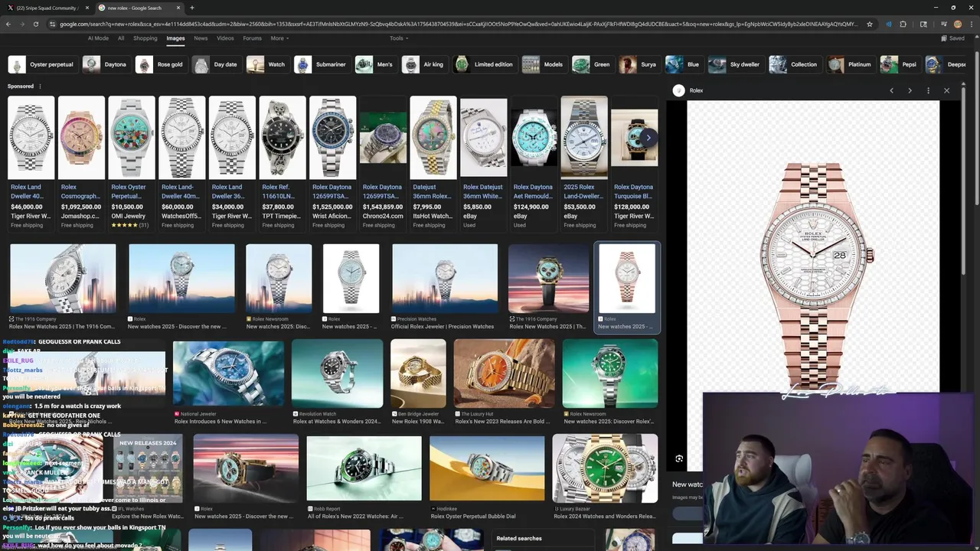
Task: Open the News results tab
Action: [201, 38]
